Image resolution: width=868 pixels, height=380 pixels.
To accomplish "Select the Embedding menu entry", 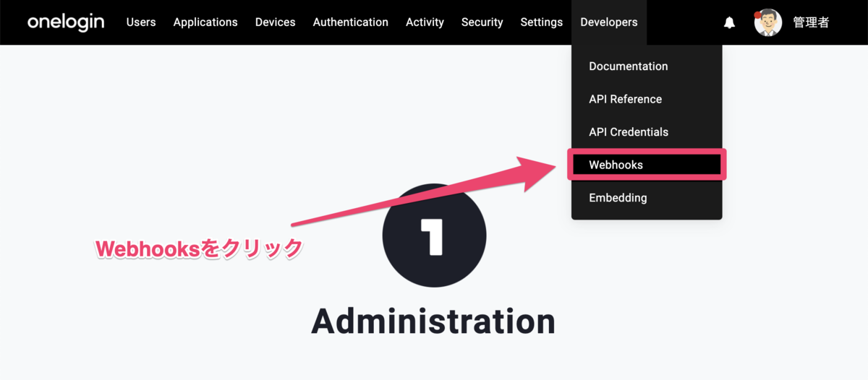I will 647,198.
